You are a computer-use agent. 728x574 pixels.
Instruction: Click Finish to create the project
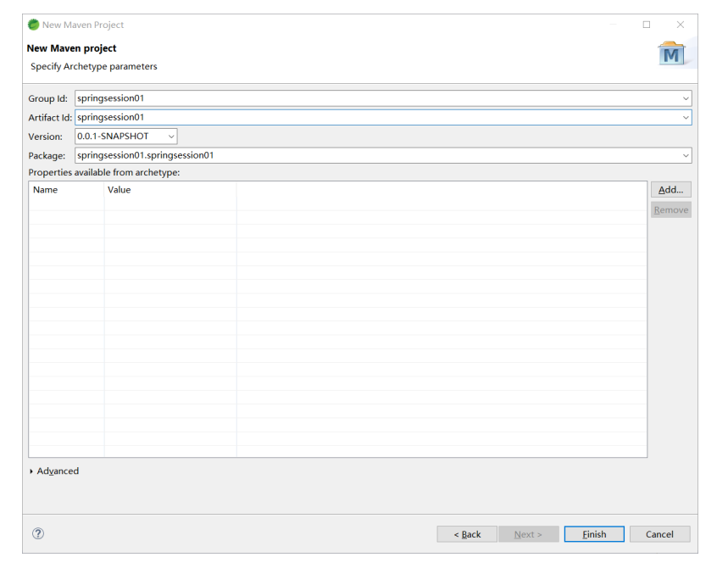[x=594, y=534]
